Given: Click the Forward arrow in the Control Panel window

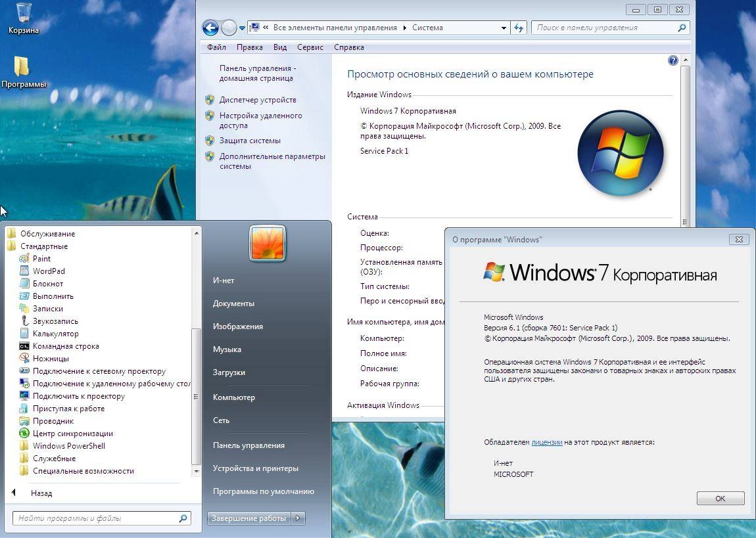Looking at the screenshot, I should (229, 28).
